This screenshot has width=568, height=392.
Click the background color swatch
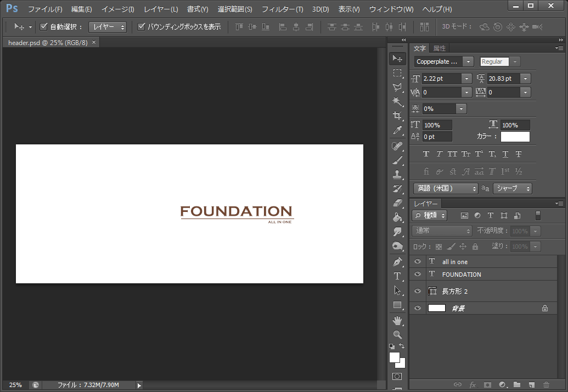click(x=402, y=365)
